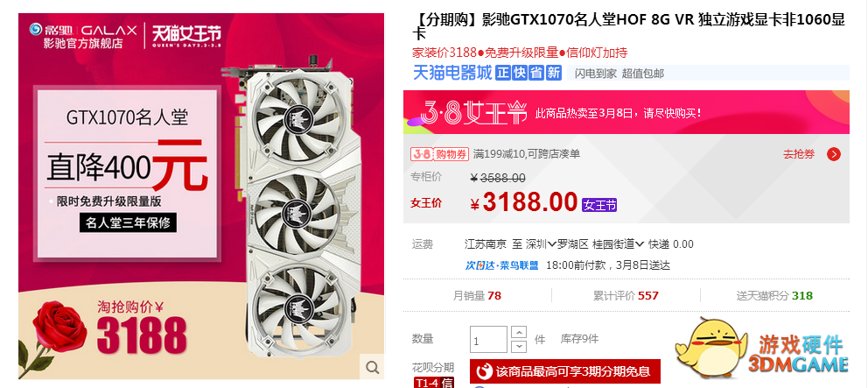This screenshot has width=868, height=388.
Task: Click the 3·8女王节 promotion banner logo
Action: (x=474, y=112)
